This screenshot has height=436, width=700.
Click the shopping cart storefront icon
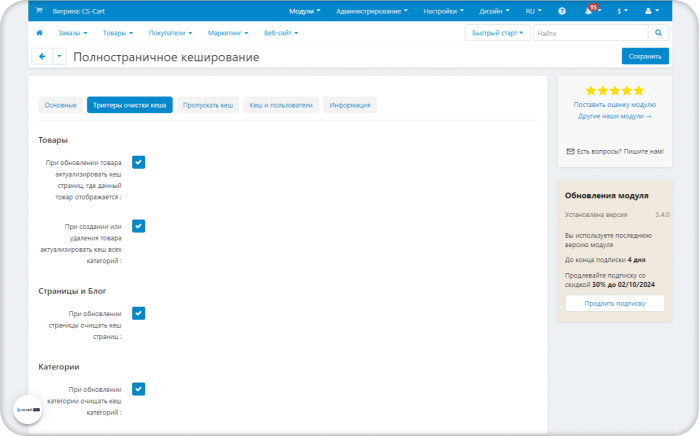39,11
